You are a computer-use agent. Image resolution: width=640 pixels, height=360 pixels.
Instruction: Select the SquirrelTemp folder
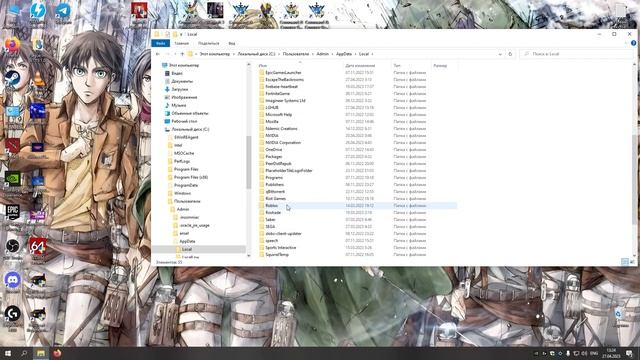(277, 255)
